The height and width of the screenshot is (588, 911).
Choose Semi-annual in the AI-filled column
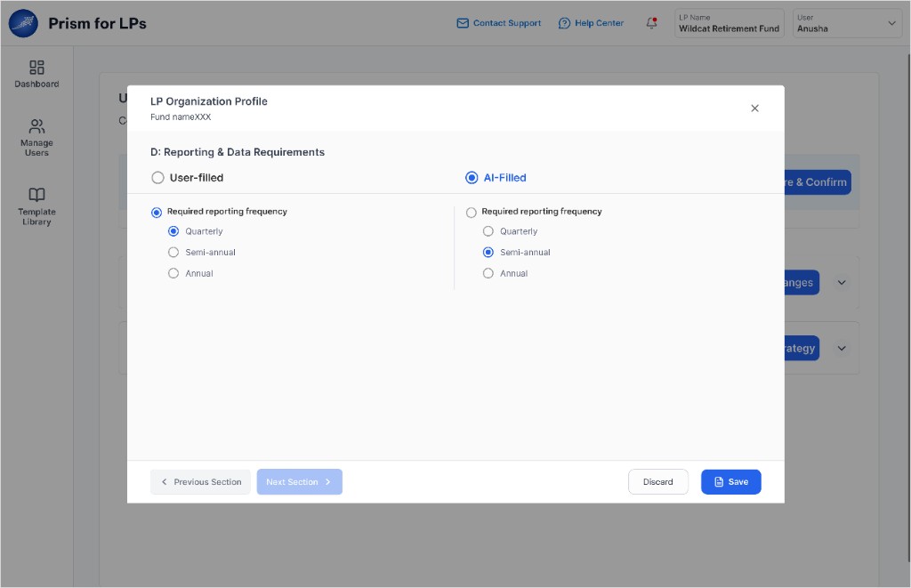point(488,252)
